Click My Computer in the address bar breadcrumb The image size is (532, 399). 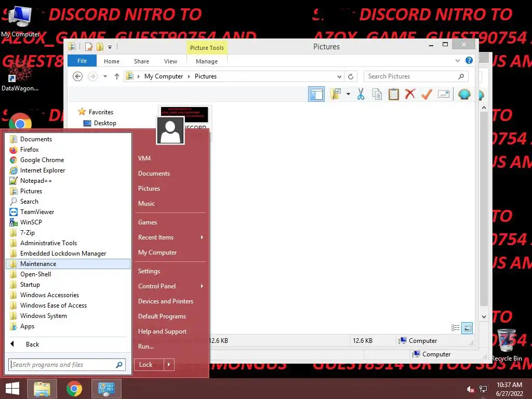(x=164, y=76)
